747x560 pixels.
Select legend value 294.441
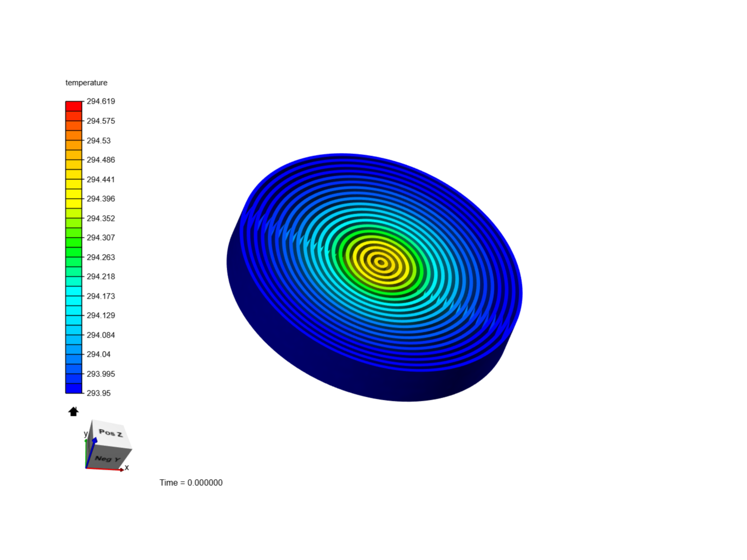[101, 179]
